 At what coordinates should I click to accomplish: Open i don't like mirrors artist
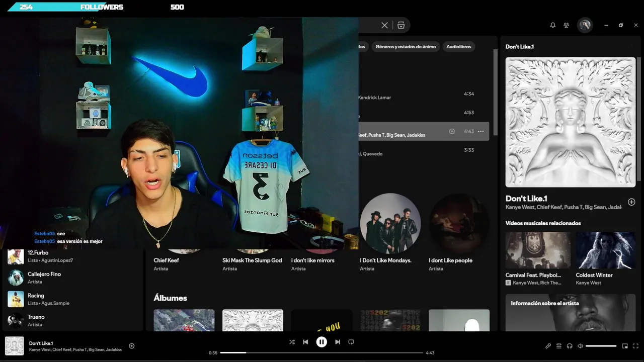(x=312, y=260)
